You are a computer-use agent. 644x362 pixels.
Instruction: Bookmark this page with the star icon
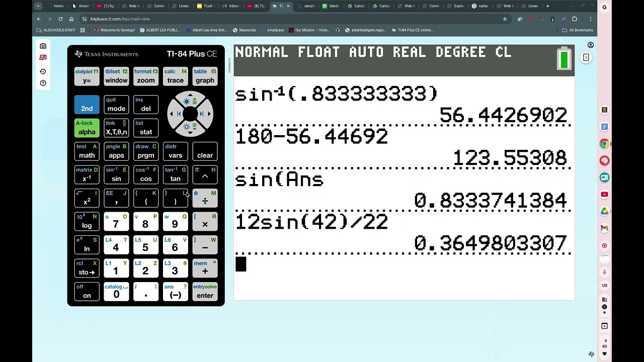pyautogui.click(x=505, y=19)
